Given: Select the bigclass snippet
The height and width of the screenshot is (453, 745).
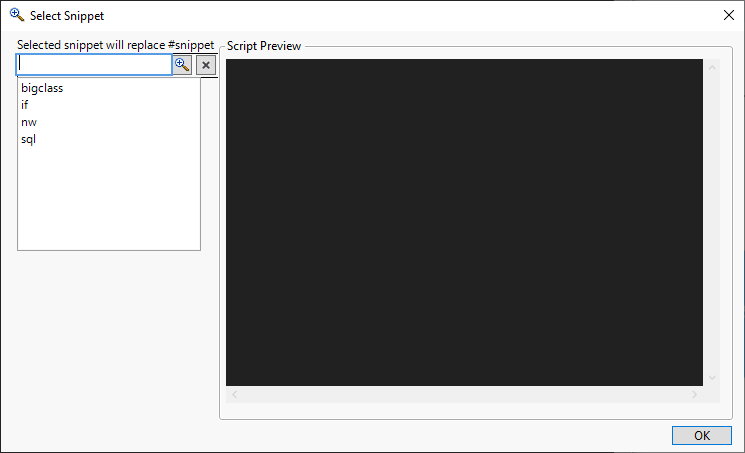Looking at the screenshot, I should click(x=42, y=88).
